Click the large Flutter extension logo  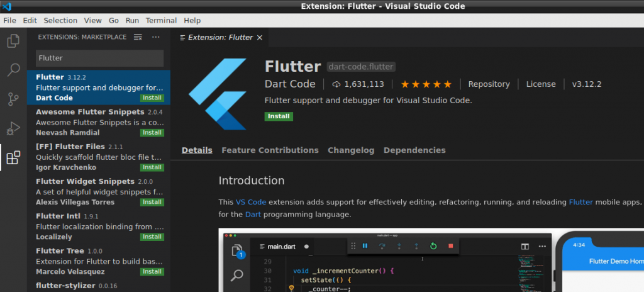217,94
